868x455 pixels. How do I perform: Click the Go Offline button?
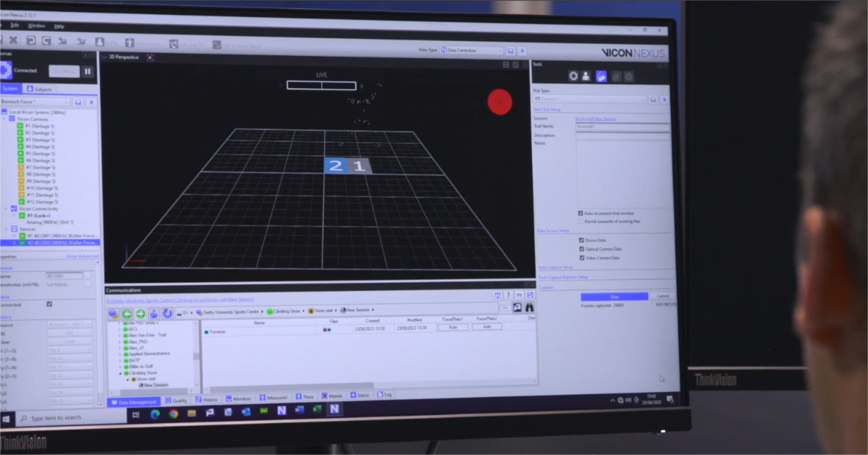pyautogui.click(x=64, y=71)
